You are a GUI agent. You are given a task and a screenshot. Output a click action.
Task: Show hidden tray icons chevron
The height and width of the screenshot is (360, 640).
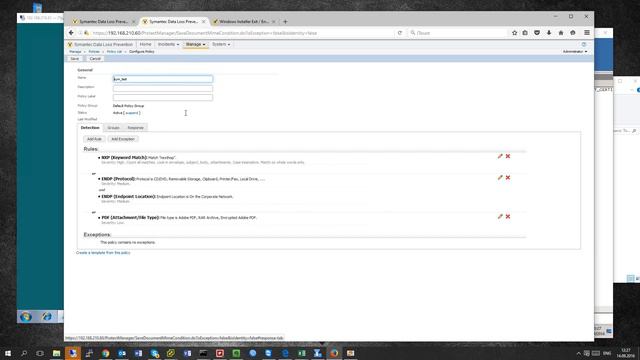pos(578,353)
